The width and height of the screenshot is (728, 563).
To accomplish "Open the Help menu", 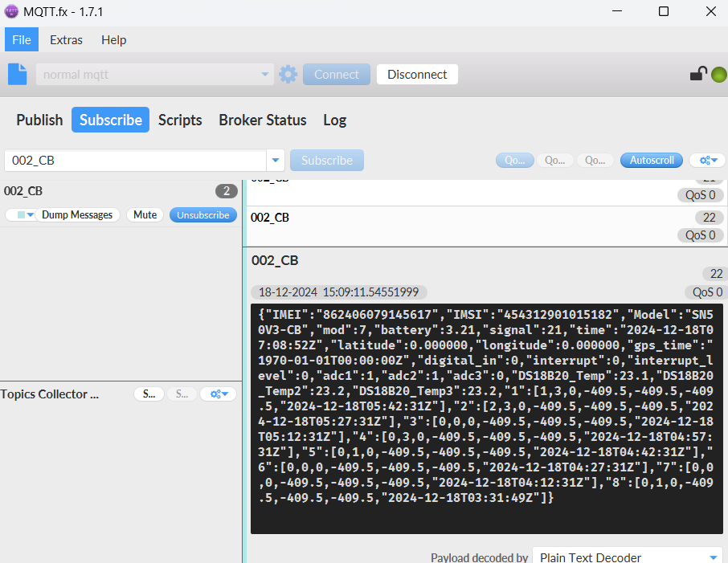I will (x=114, y=40).
